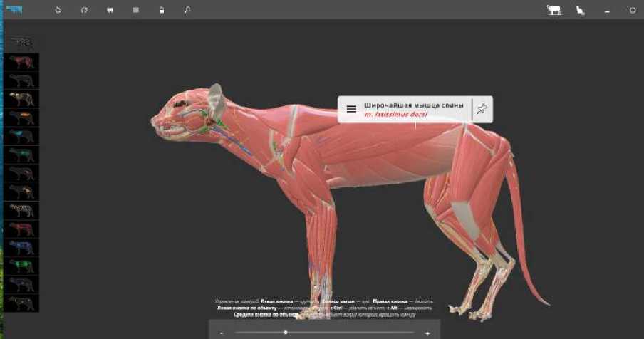Click the search magnifier icon in top toolbar
Image resolution: width=644 pixels, height=339 pixels.
[187, 10]
